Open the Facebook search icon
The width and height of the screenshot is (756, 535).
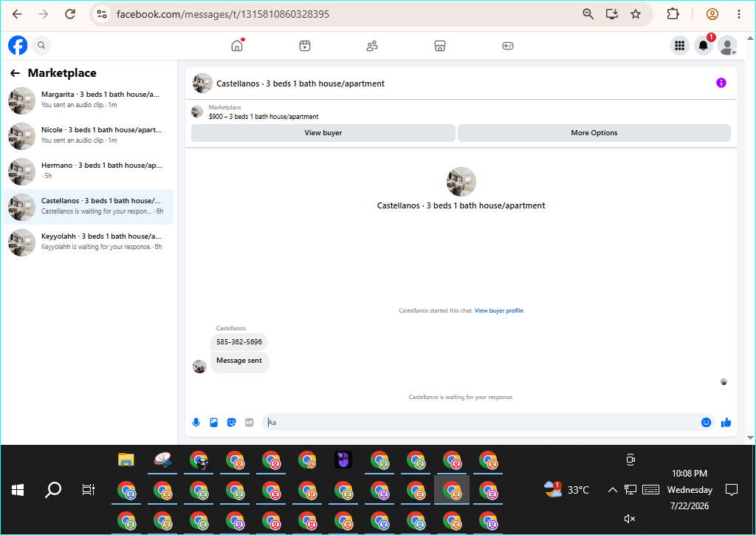click(x=41, y=45)
